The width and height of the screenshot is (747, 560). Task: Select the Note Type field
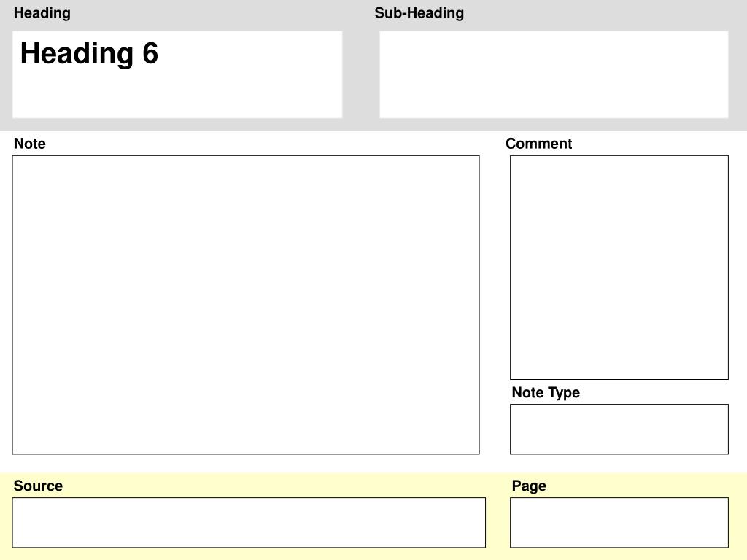(619, 429)
